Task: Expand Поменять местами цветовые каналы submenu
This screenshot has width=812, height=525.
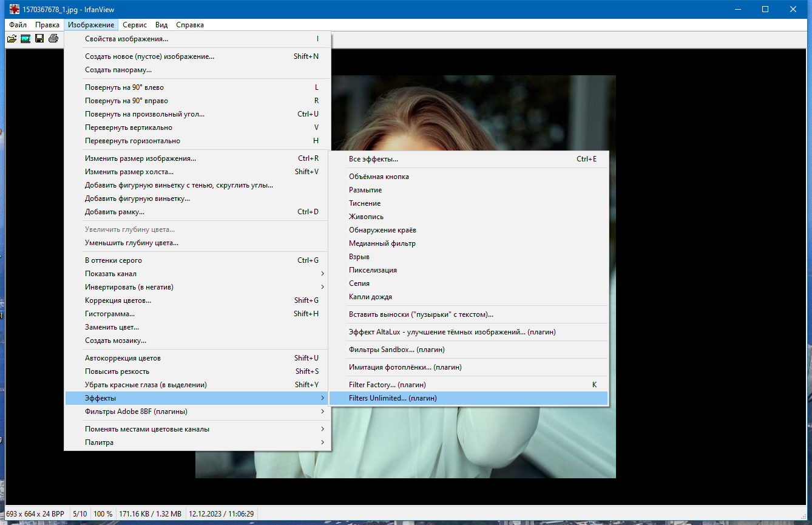Action: click(198, 429)
